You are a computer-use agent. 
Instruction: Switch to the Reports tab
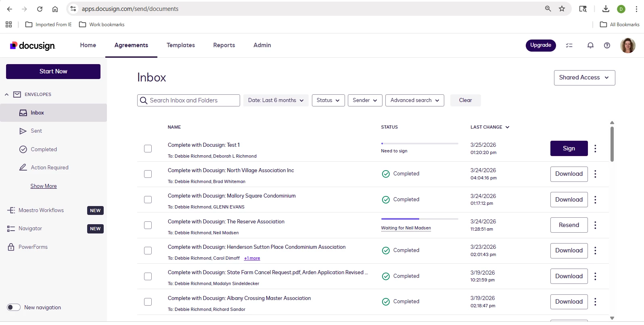coord(224,45)
